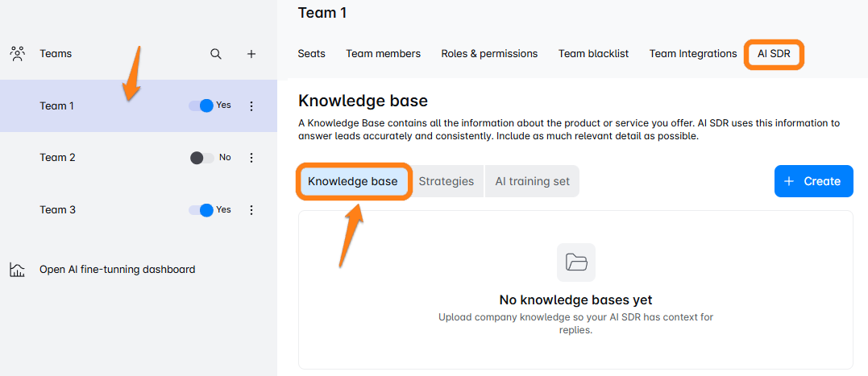Toggle Team 1 switch off

pos(201,105)
